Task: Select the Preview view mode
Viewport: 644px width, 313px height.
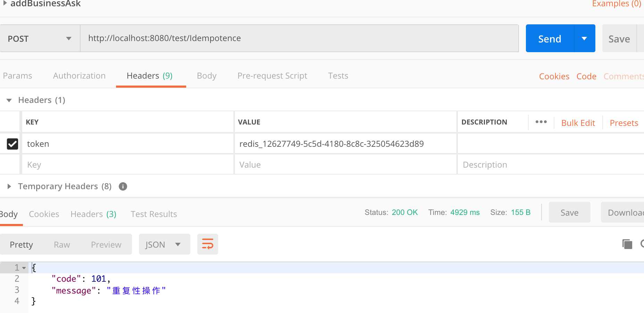Action: 106,245
